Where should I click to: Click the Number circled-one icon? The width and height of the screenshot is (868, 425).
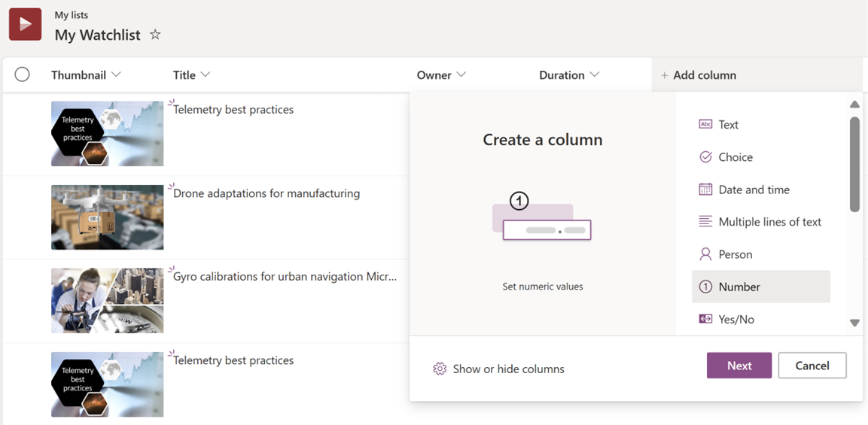pyautogui.click(x=705, y=287)
